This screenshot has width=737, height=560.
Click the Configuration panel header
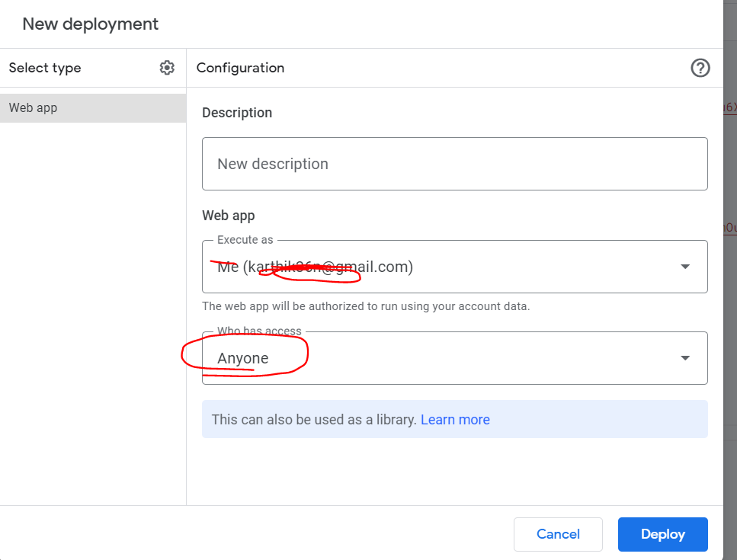coord(240,68)
